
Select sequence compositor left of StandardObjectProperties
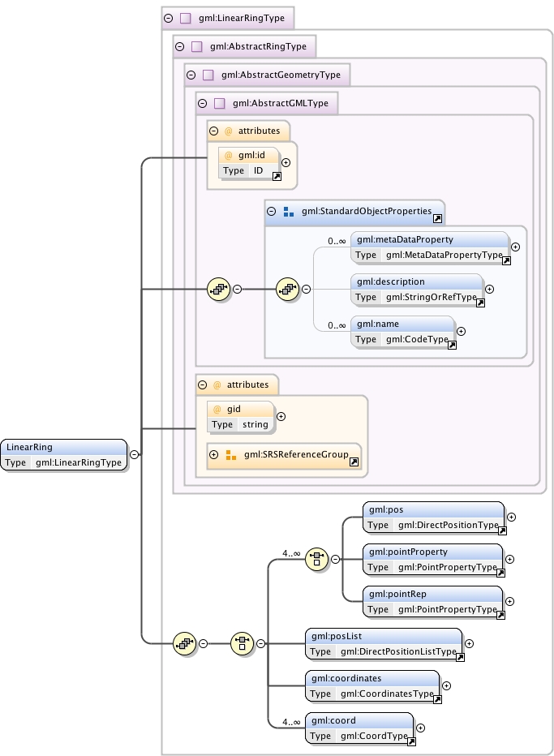[218, 290]
